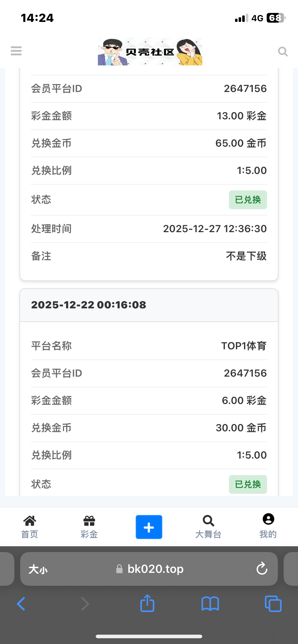This screenshot has width=298, height=644.
Task: Tap the search magnifier in header
Action: point(283,52)
